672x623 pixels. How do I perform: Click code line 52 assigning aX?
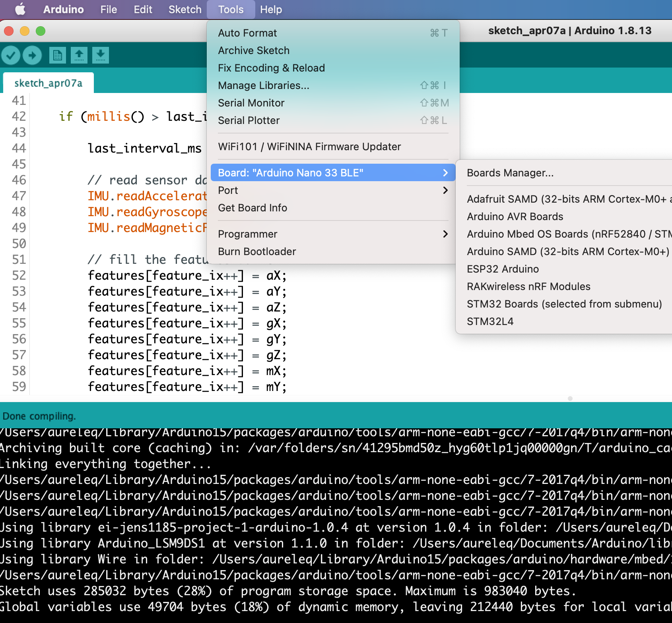[x=187, y=275]
